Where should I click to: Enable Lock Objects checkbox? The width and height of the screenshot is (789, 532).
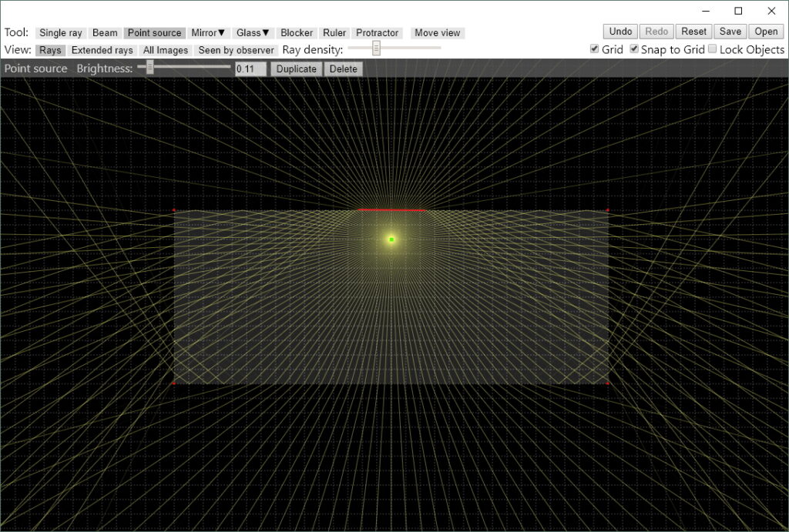[x=712, y=49]
